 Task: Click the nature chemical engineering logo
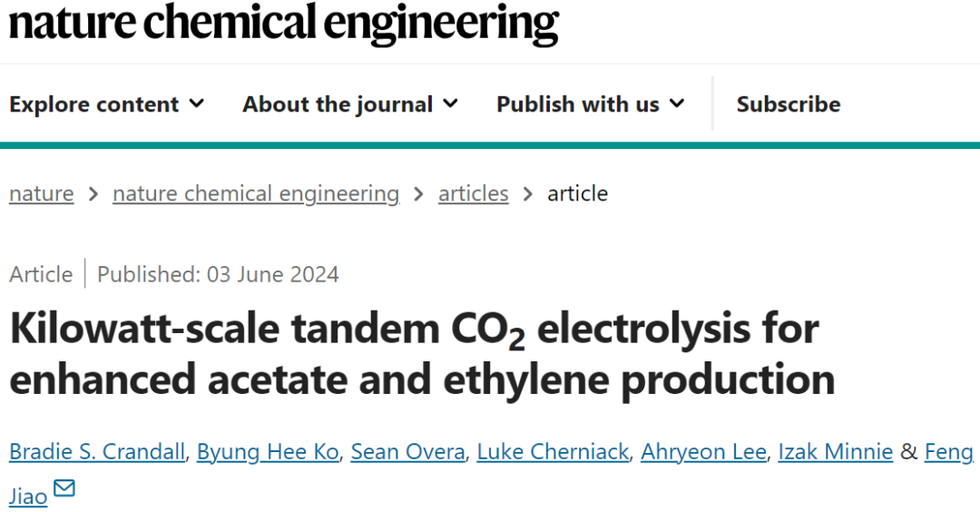[x=284, y=24]
